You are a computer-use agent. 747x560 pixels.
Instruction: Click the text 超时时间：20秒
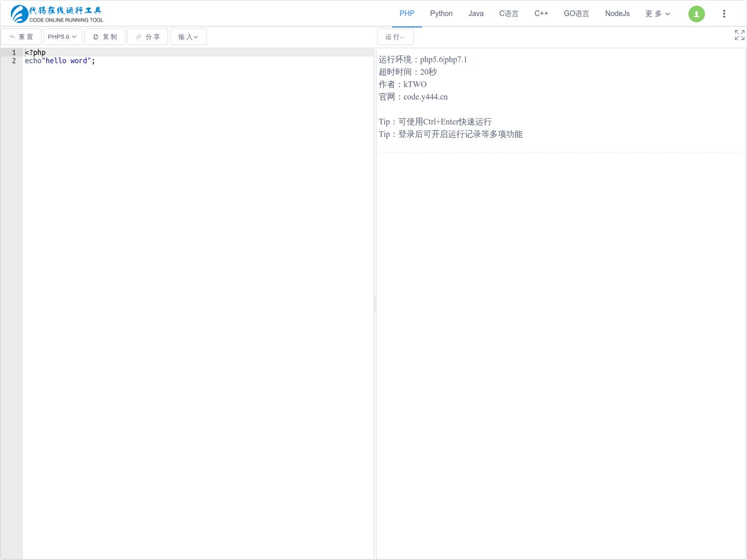tap(408, 72)
